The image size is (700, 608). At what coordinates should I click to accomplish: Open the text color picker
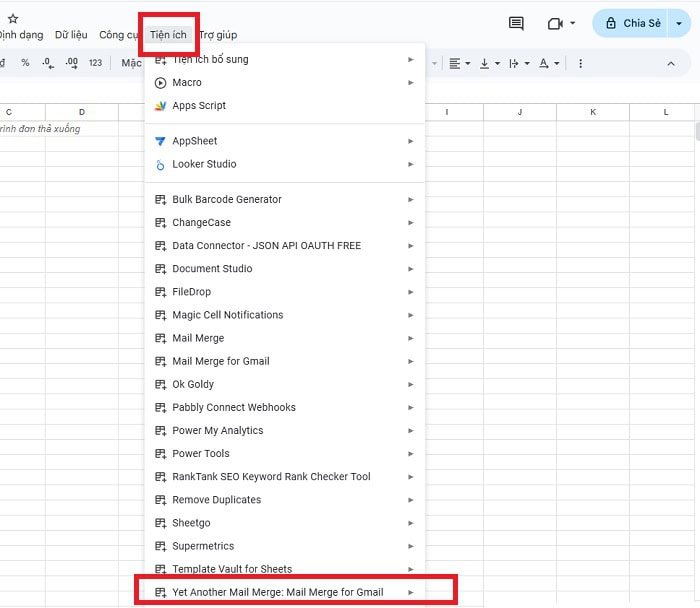click(x=548, y=63)
